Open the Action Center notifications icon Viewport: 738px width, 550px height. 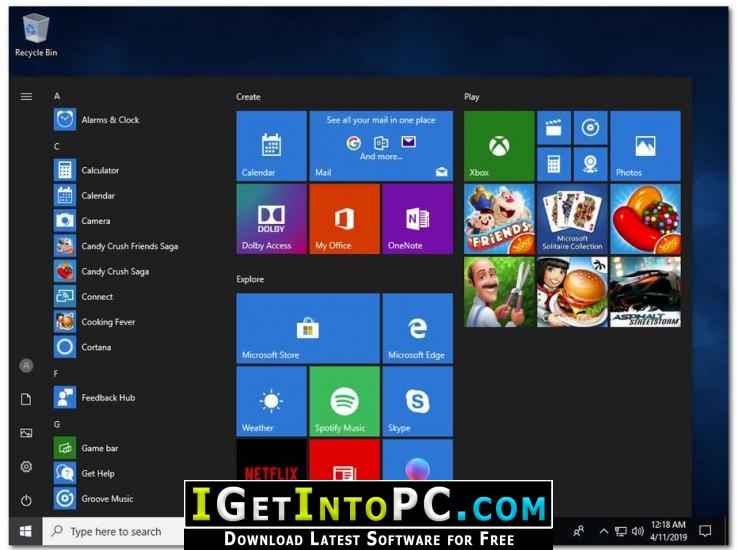705,531
